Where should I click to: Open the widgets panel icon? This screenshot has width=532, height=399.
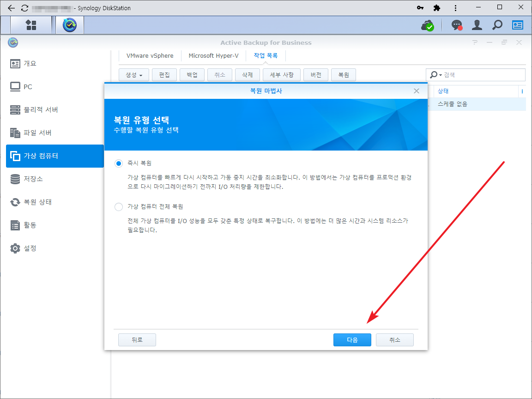518,25
